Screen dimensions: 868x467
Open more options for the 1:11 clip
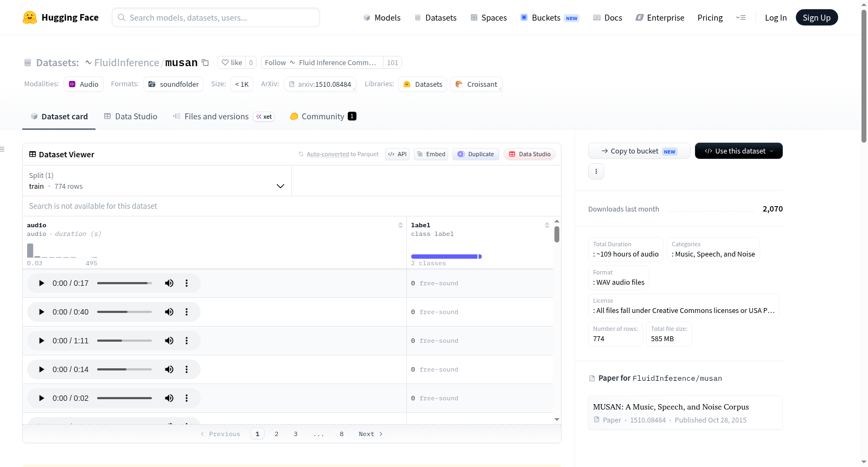tap(187, 341)
